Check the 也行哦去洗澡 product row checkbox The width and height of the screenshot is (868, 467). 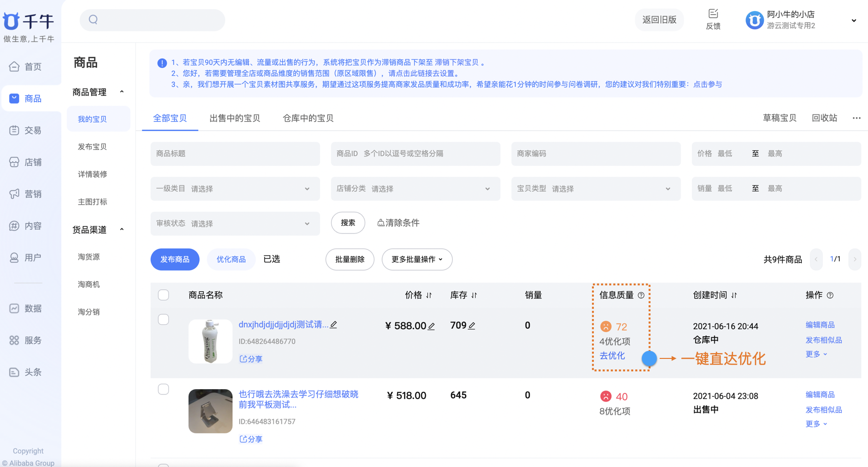coord(163,389)
